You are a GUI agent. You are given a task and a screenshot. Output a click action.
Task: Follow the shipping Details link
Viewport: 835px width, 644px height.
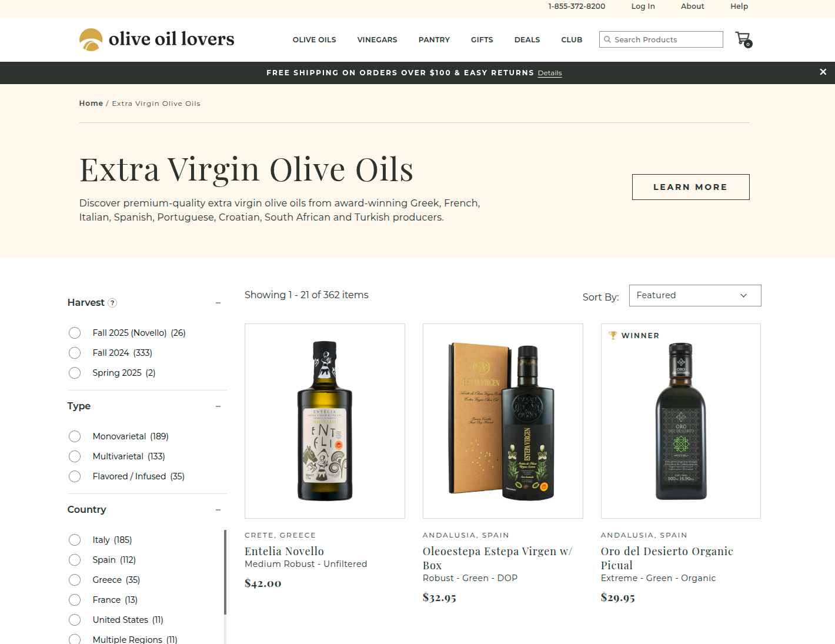point(550,73)
